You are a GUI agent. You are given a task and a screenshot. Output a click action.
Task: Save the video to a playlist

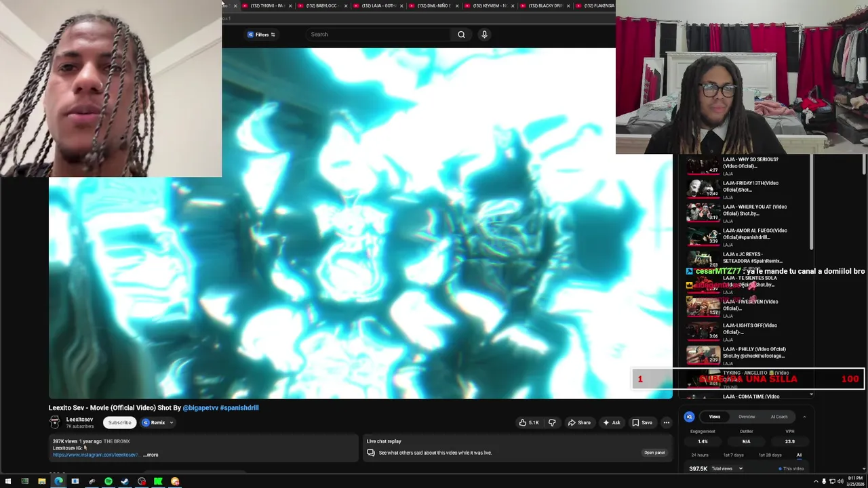point(642,422)
